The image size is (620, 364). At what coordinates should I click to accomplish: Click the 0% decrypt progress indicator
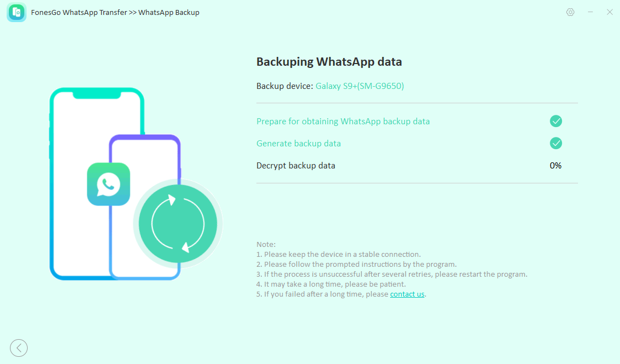click(555, 166)
